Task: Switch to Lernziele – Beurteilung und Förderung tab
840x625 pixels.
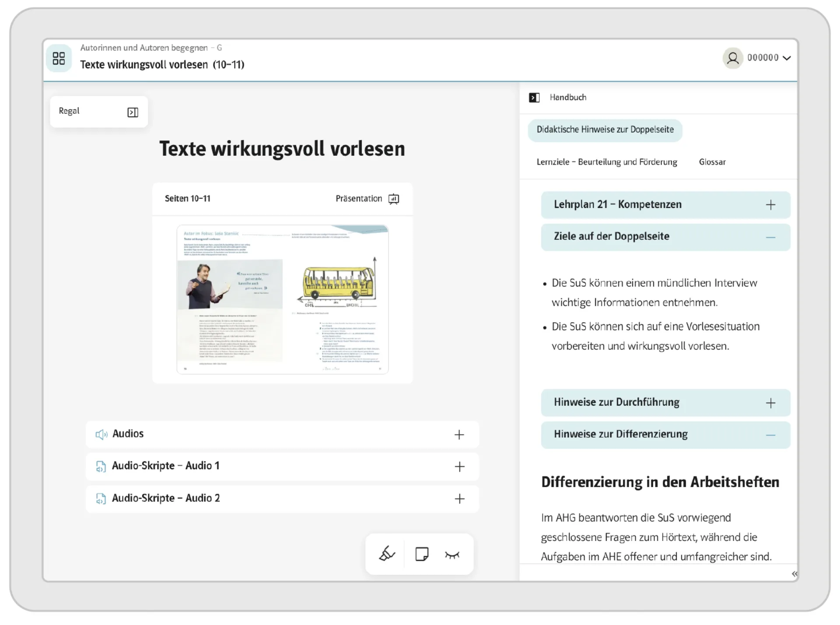Action: [x=606, y=162]
